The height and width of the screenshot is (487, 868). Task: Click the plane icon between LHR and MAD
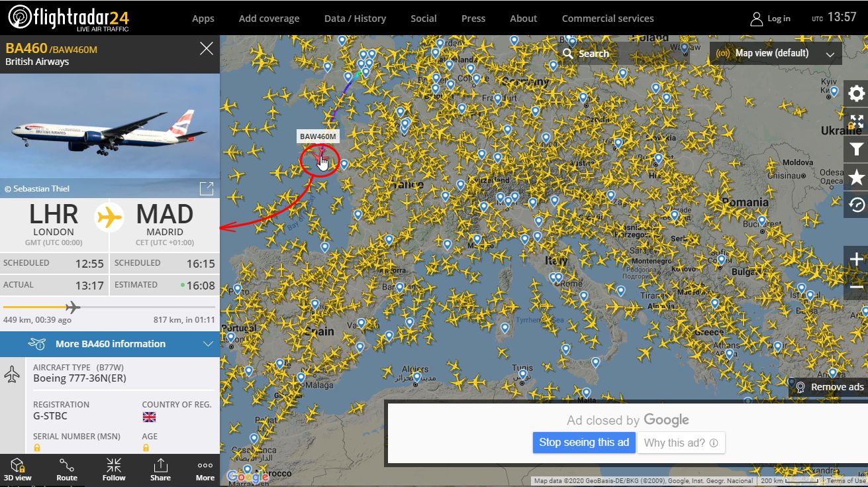coord(109,217)
